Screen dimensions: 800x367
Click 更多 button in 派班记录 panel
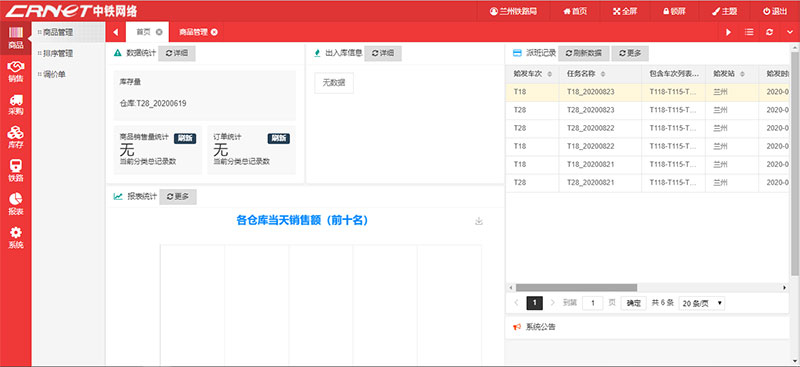click(630, 53)
